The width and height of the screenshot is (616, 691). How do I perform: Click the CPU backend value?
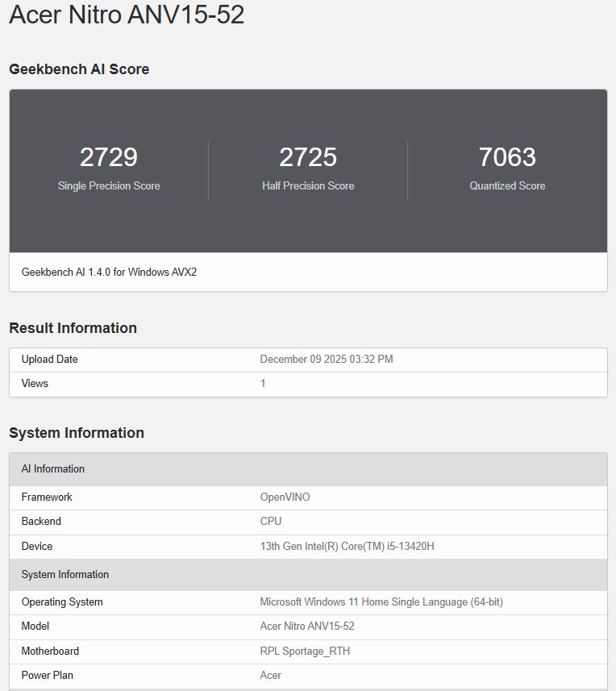pyautogui.click(x=271, y=522)
